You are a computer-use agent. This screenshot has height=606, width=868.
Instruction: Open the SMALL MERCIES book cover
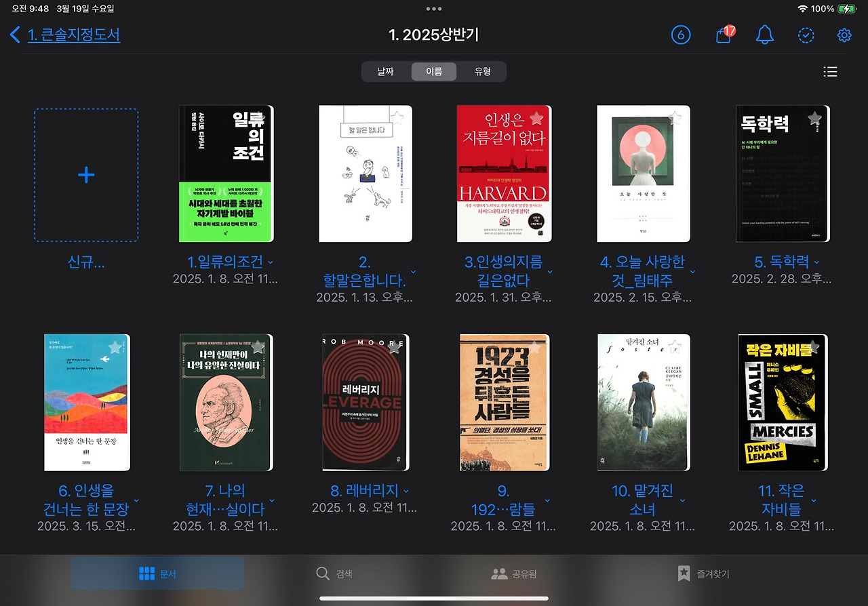(x=783, y=403)
